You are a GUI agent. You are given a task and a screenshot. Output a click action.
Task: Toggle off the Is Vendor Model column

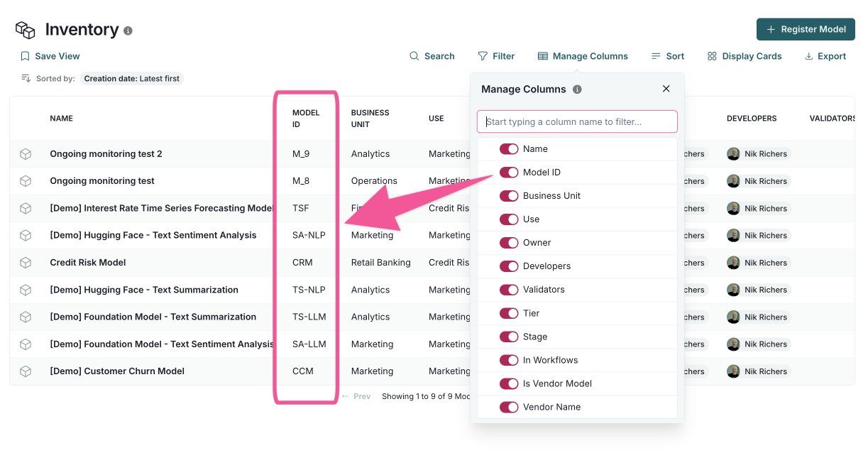point(508,383)
